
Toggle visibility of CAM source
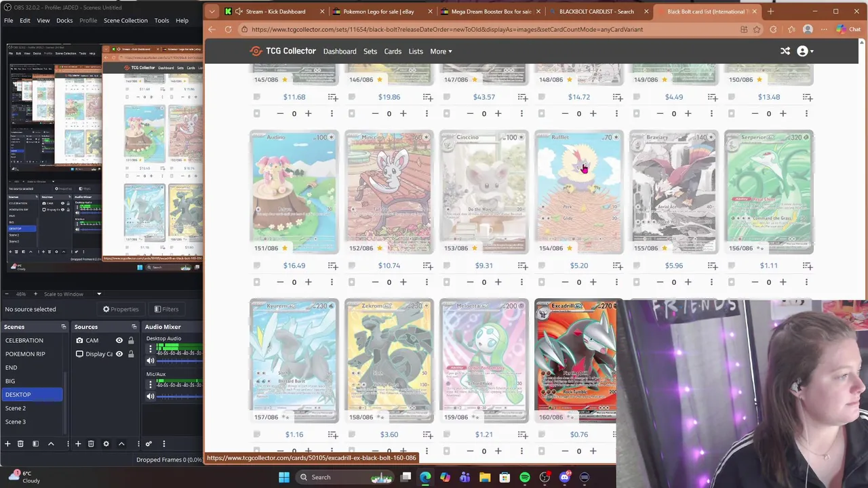pos(119,340)
